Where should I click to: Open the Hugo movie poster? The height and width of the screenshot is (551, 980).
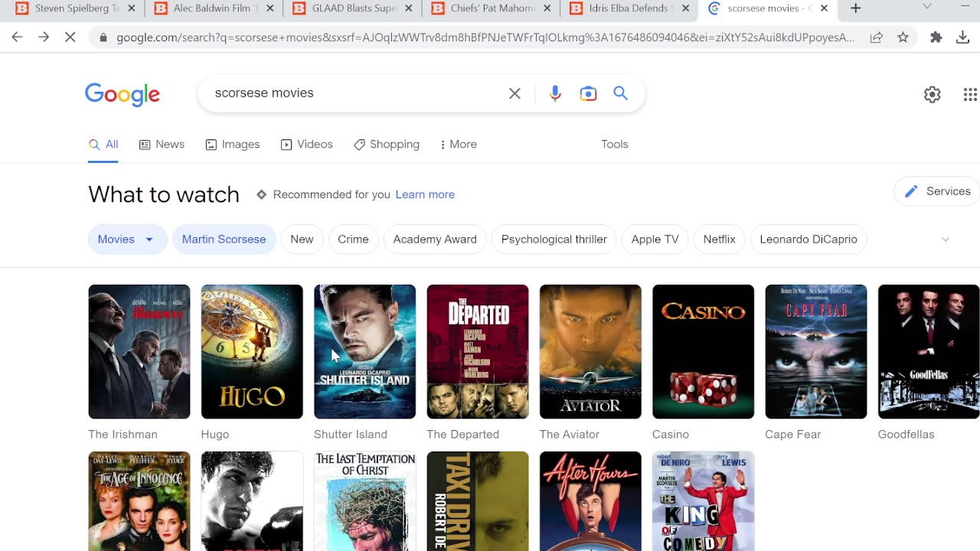(252, 351)
